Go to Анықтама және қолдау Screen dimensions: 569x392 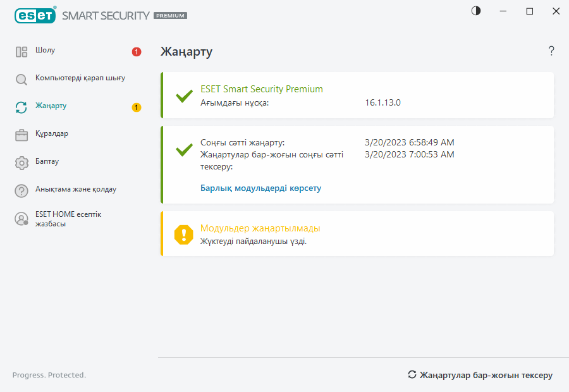tap(76, 189)
